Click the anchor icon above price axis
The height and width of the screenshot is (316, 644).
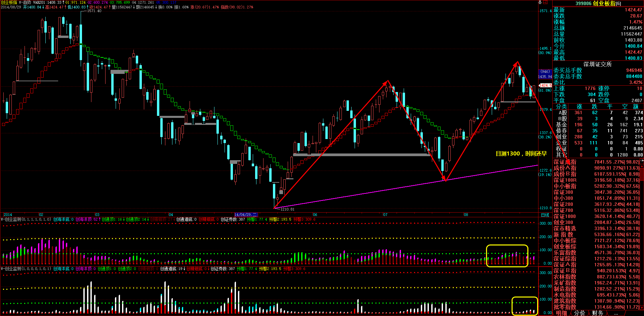[x=540, y=2]
